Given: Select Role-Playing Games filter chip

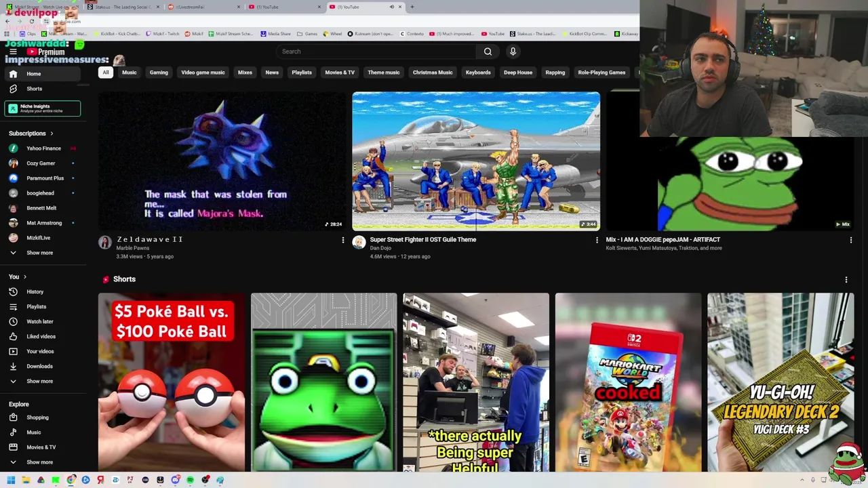Looking at the screenshot, I should tap(601, 73).
